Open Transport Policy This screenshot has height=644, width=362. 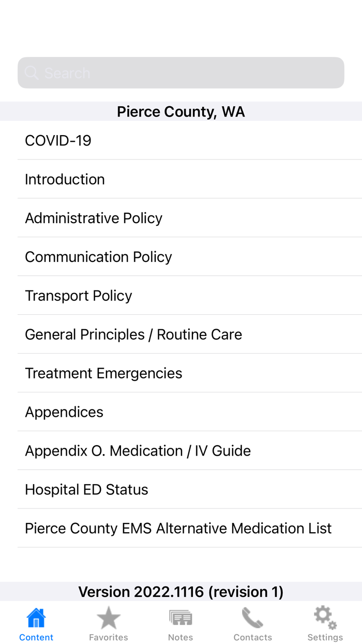pos(181,295)
